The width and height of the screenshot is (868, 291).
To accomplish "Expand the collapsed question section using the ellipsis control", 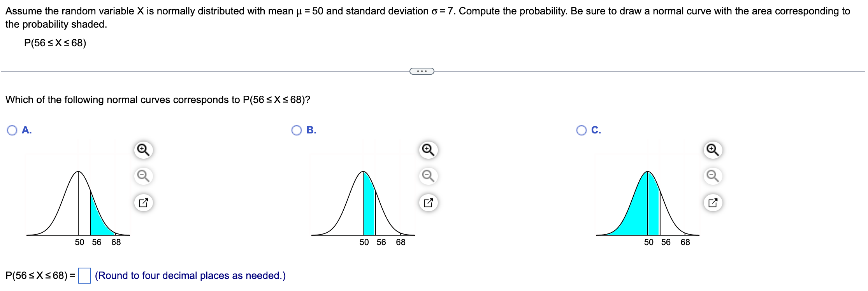I will [x=422, y=71].
